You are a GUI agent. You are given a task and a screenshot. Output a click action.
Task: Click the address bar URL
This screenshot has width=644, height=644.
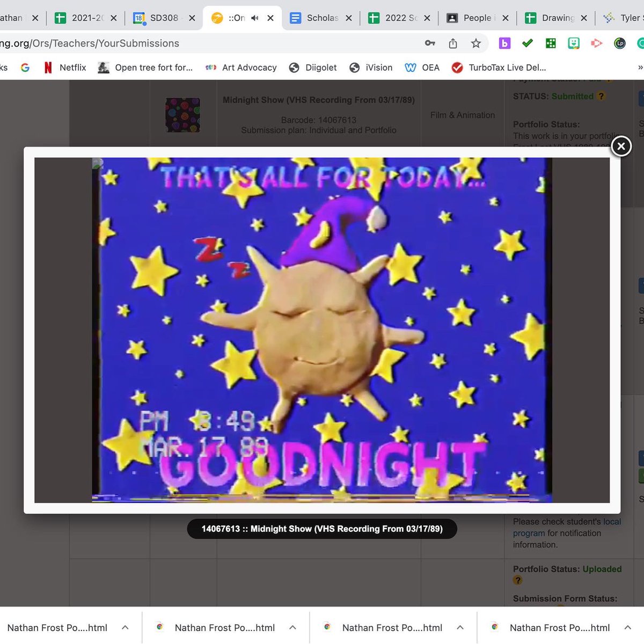coord(90,43)
